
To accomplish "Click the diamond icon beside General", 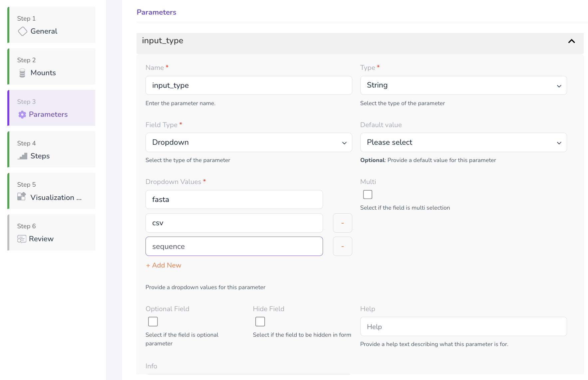I will (x=22, y=31).
